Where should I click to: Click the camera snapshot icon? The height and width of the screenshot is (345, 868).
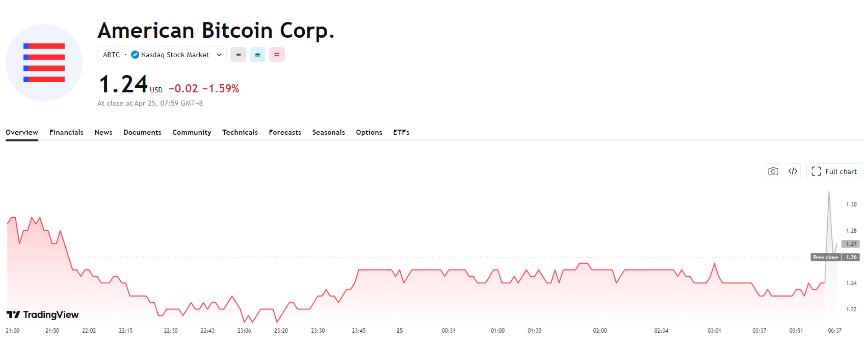coord(773,171)
